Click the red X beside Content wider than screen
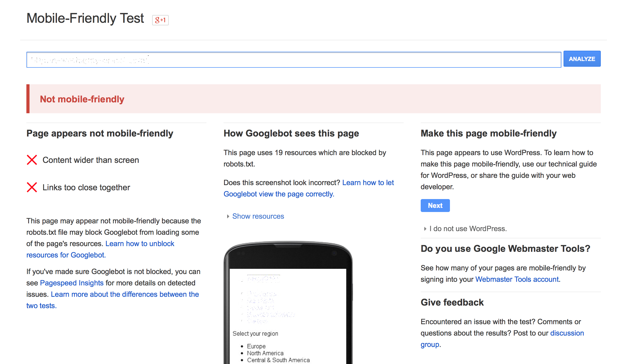Image resolution: width=637 pixels, height=364 pixels. pyautogui.click(x=32, y=160)
